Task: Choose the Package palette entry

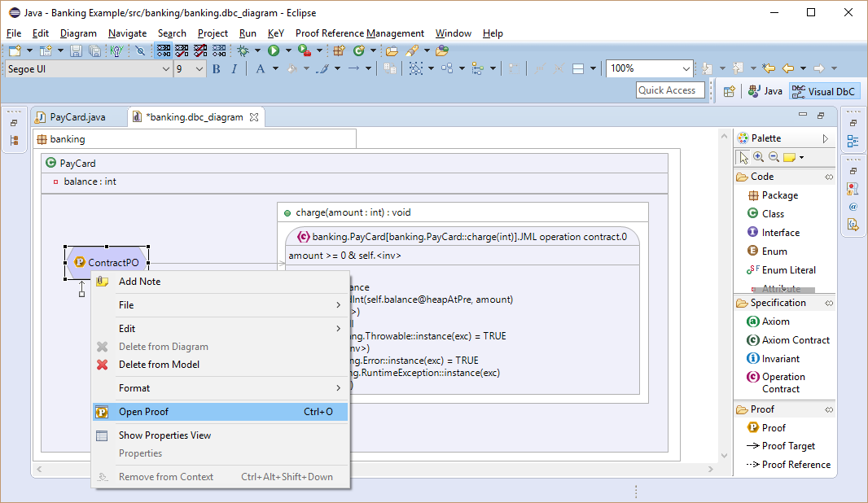Action: coord(773,195)
